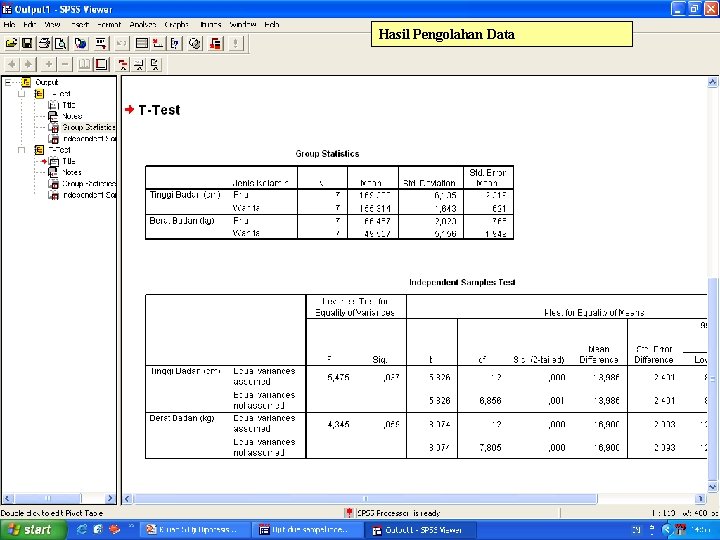
Task: Select the last Independent Samples outline item
Action: (89, 195)
